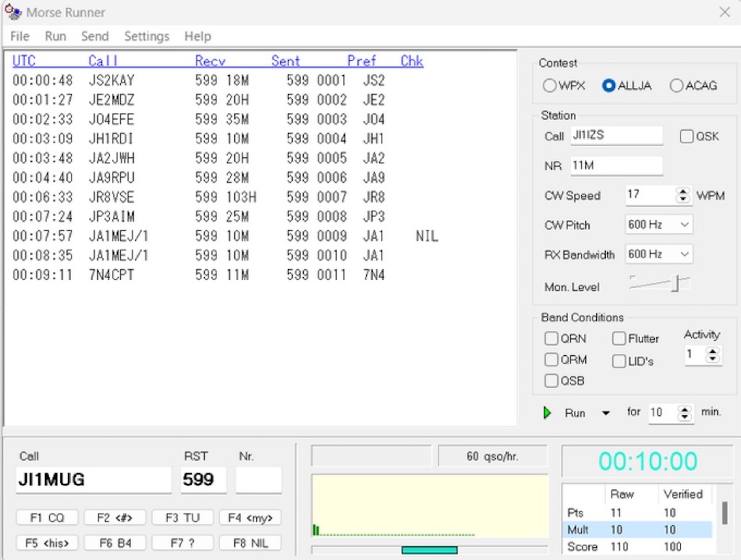
Task: Click the F4 <my> button
Action: coord(250,517)
